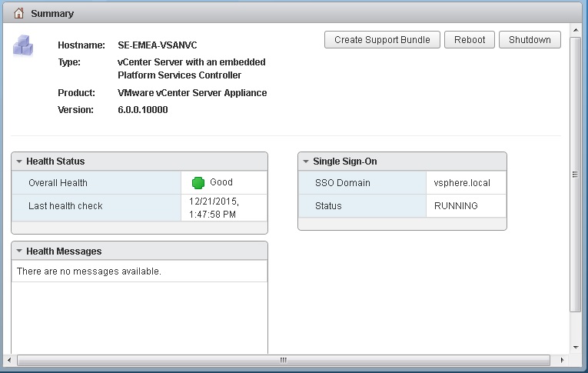Click horizontal scrollbar left arrow

[9, 360]
